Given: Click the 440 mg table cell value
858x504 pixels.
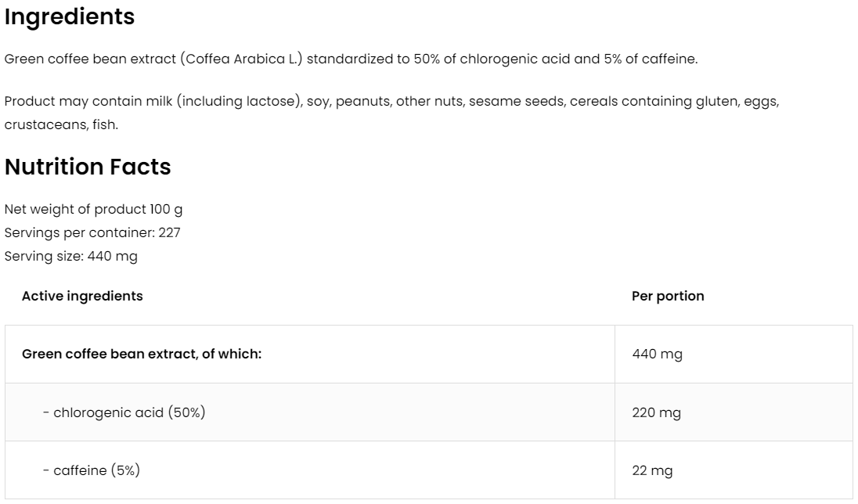Looking at the screenshot, I should tap(657, 354).
